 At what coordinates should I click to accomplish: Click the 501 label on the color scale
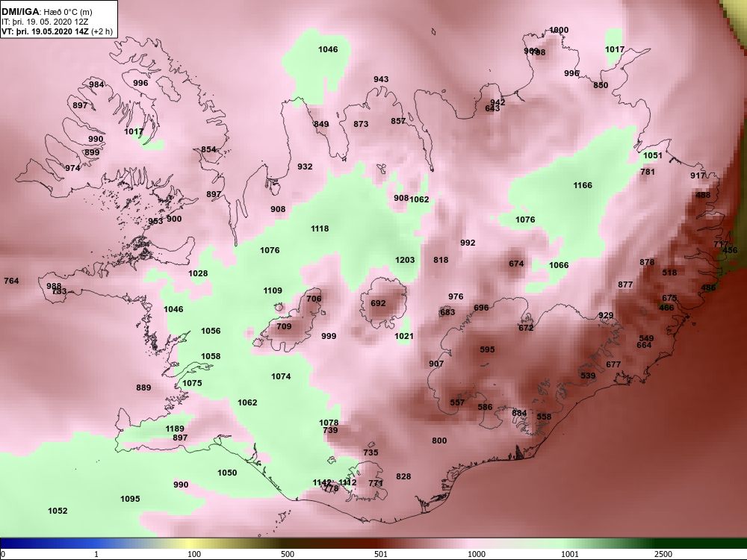tap(381, 554)
